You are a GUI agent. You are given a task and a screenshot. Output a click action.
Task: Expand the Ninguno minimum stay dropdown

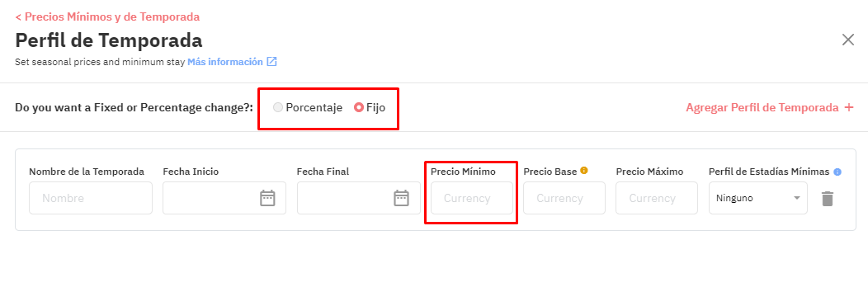click(757, 198)
